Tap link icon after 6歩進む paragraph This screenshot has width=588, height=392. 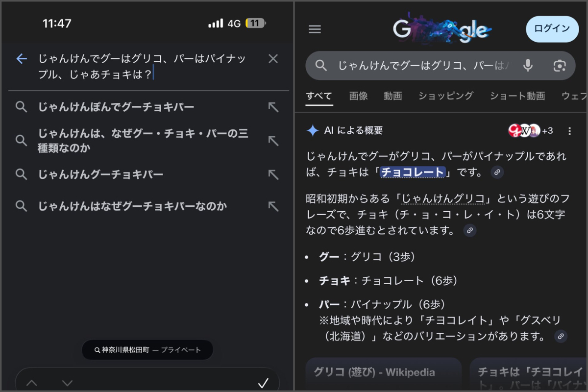469,230
